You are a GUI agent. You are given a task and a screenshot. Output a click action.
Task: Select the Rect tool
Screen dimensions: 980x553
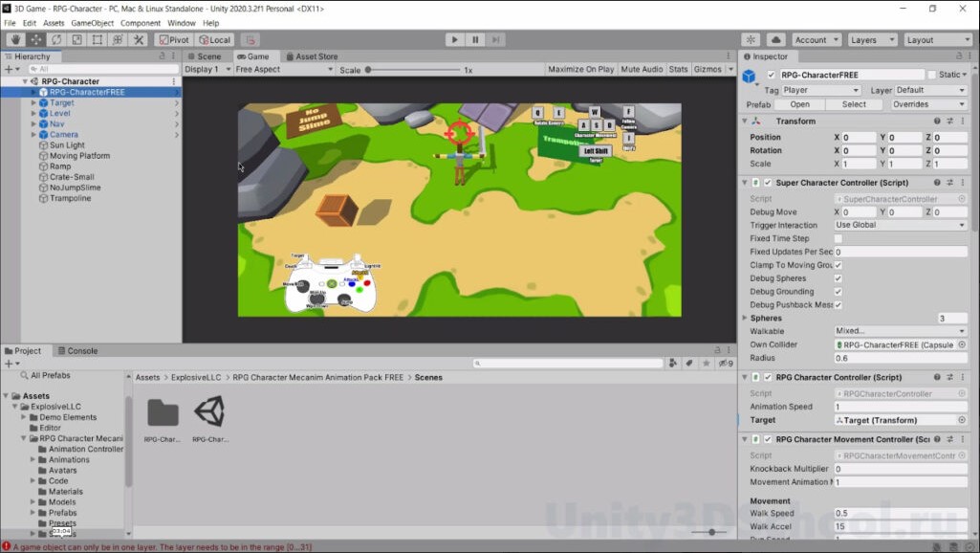tap(97, 39)
